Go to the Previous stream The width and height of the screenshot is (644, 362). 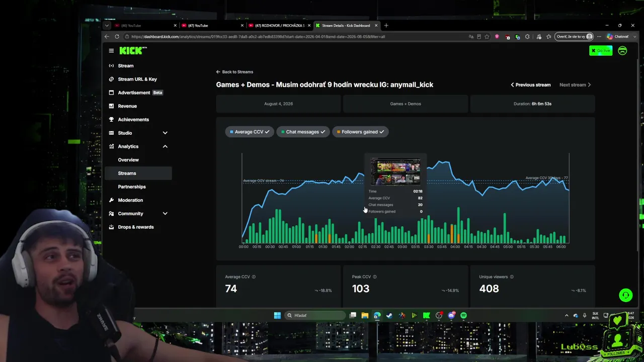(x=531, y=85)
